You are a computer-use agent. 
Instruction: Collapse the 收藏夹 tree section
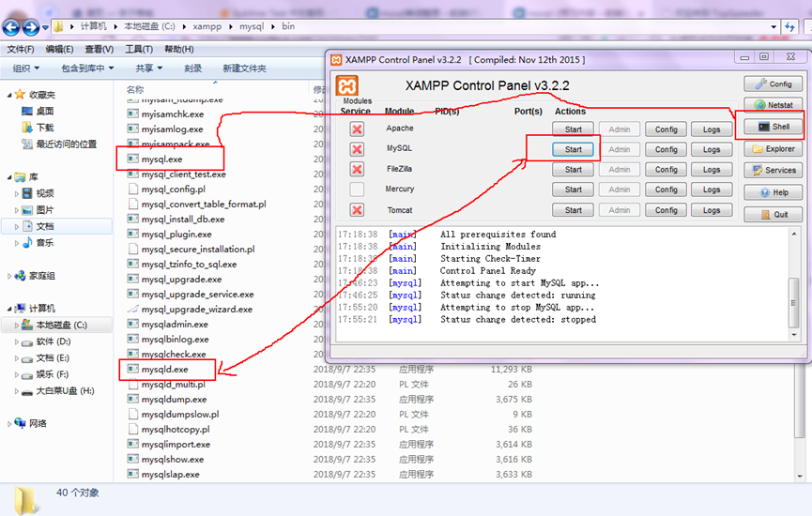click(9, 96)
